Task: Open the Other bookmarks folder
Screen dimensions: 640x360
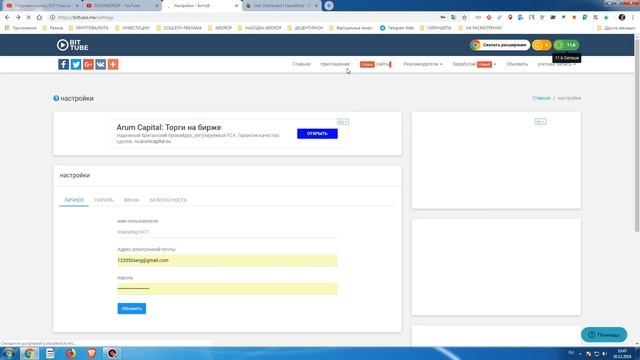Action: coord(616,28)
